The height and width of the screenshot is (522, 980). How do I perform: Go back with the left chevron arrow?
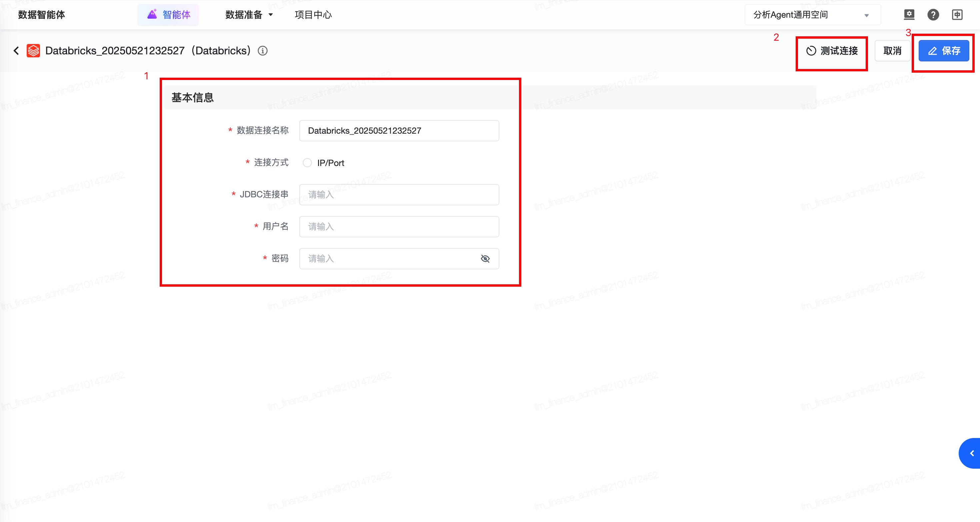click(16, 51)
